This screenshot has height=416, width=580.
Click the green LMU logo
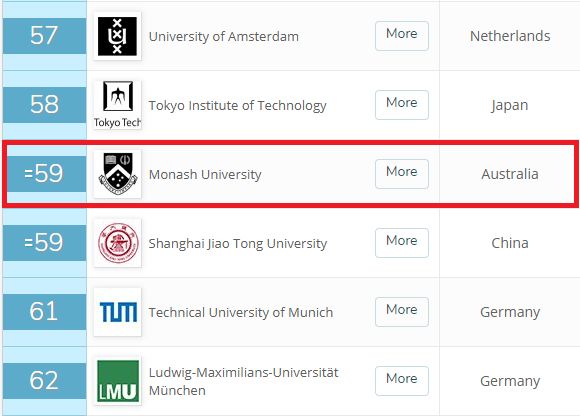[117, 381]
